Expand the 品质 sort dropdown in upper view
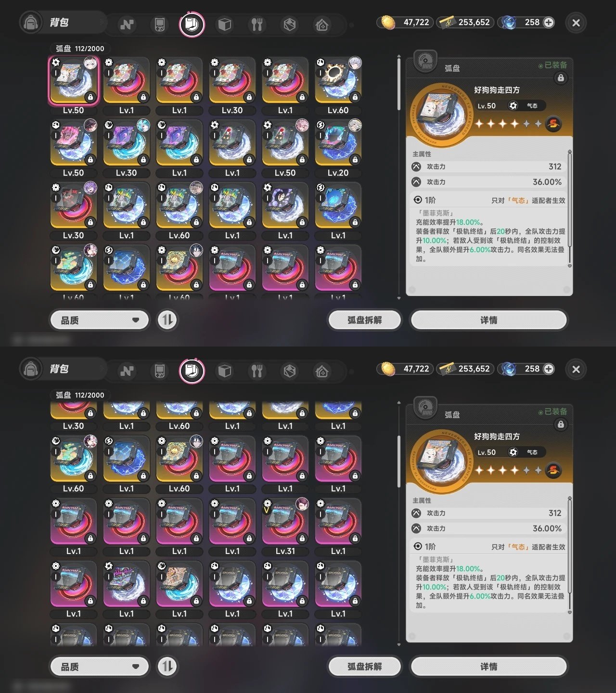This screenshot has height=693, width=616. pos(100,320)
